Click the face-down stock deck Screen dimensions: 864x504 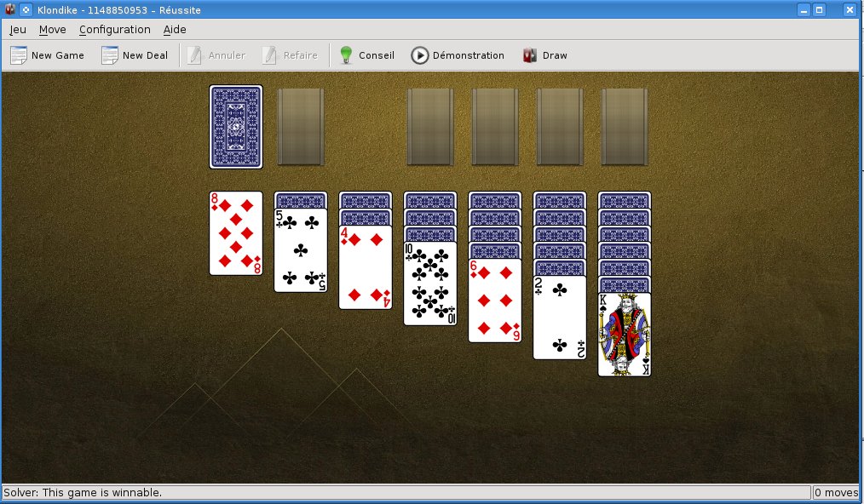pyautogui.click(x=236, y=127)
